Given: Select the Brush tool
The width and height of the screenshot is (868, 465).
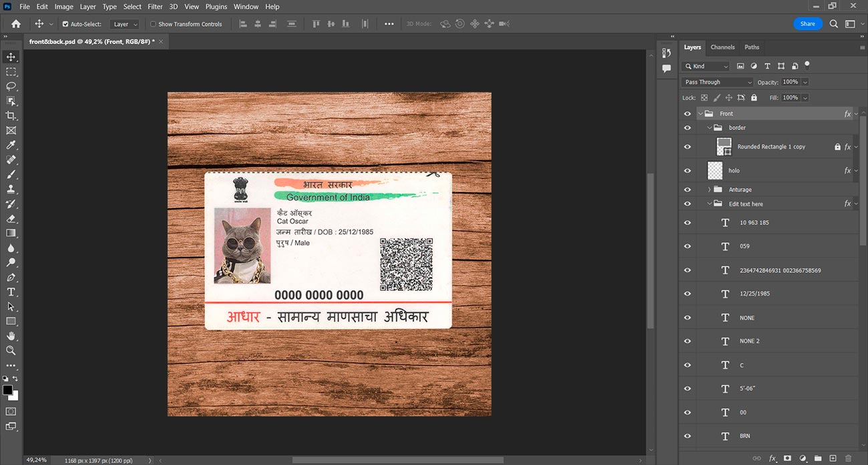Looking at the screenshot, I should point(11,174).
